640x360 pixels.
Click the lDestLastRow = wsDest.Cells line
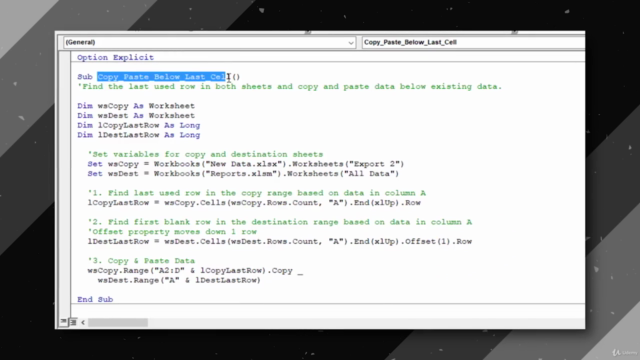pyautogui.click(x=280, y=242)
